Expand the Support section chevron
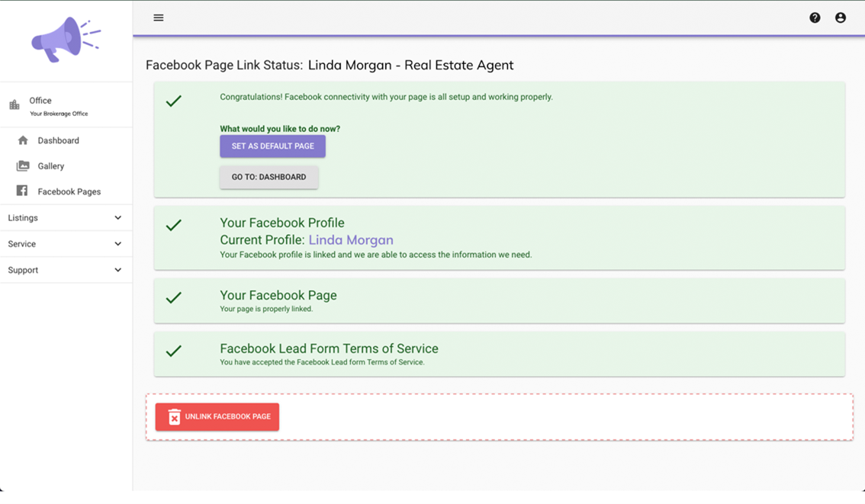The width and height of the screenshot is (865, 504). click(117, 270)
